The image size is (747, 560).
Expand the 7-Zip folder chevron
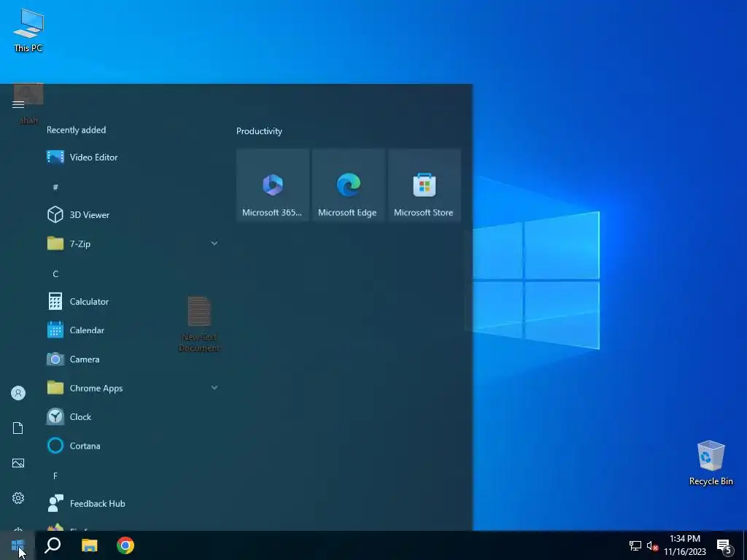click(x=214, y=244)
